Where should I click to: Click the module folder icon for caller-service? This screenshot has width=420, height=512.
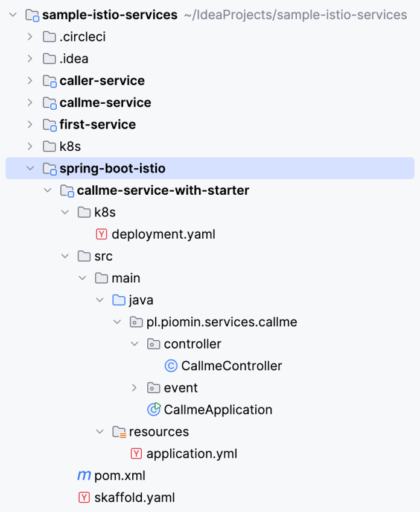click(49, 81)
